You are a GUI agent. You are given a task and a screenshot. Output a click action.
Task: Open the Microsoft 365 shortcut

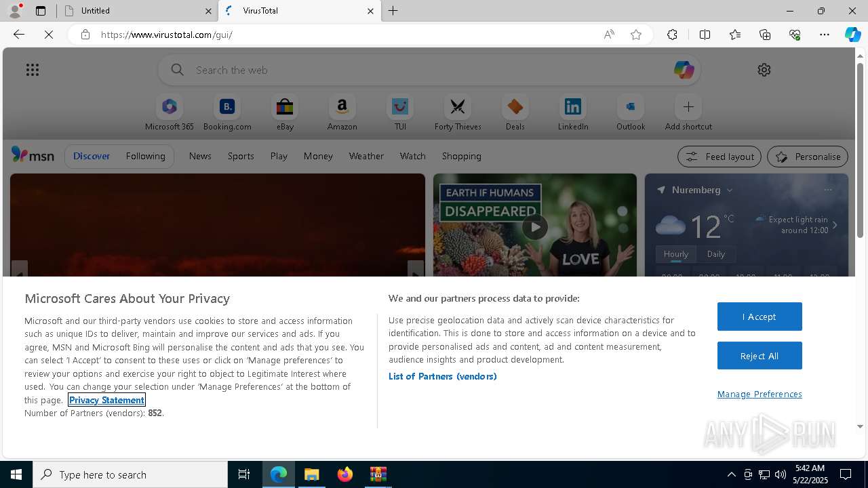pyautogui.click(x=170, y=113)
